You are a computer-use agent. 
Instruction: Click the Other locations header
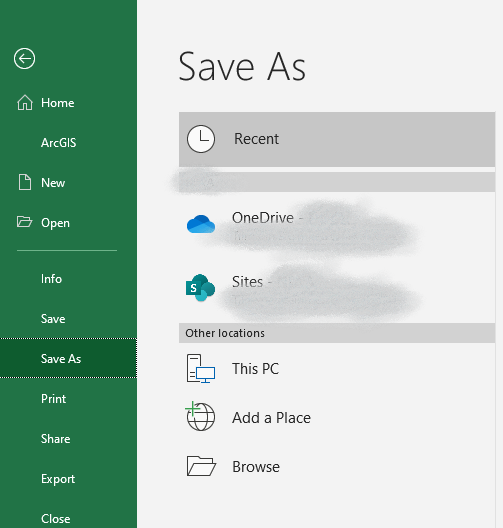tap(337, 333)
